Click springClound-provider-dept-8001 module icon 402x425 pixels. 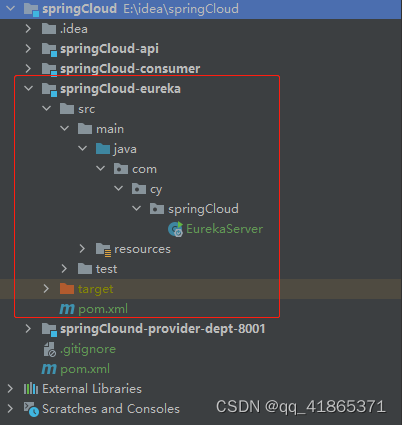(x=49, y=330)
